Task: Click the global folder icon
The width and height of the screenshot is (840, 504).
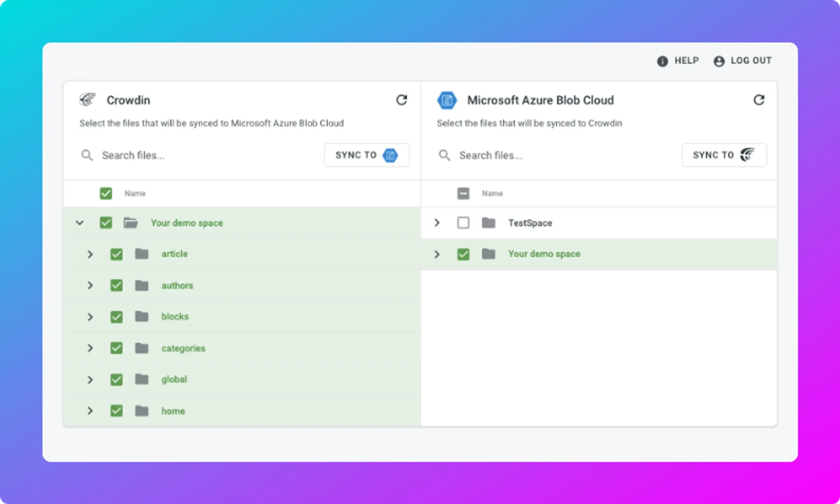Action: [x=142, y=379]
